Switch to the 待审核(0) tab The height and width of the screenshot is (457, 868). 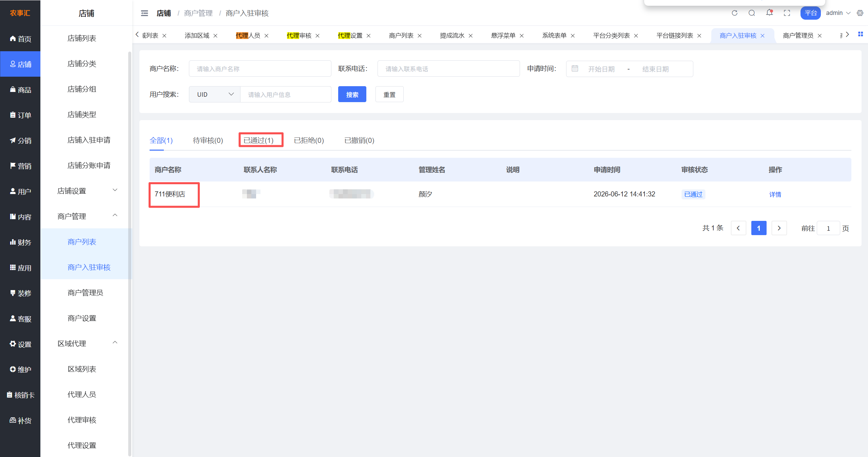208,140
